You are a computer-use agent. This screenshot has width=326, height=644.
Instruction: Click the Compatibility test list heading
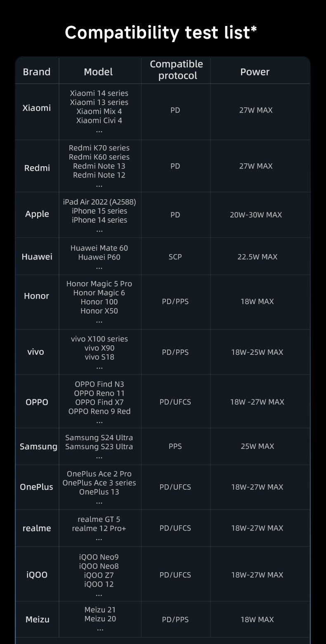(161, 32)
